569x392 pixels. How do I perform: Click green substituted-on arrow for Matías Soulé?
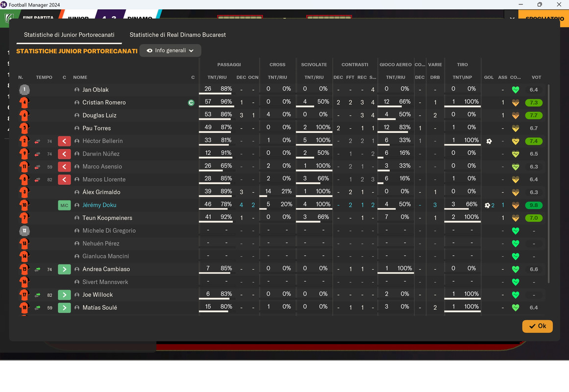[x=64, y=308]
